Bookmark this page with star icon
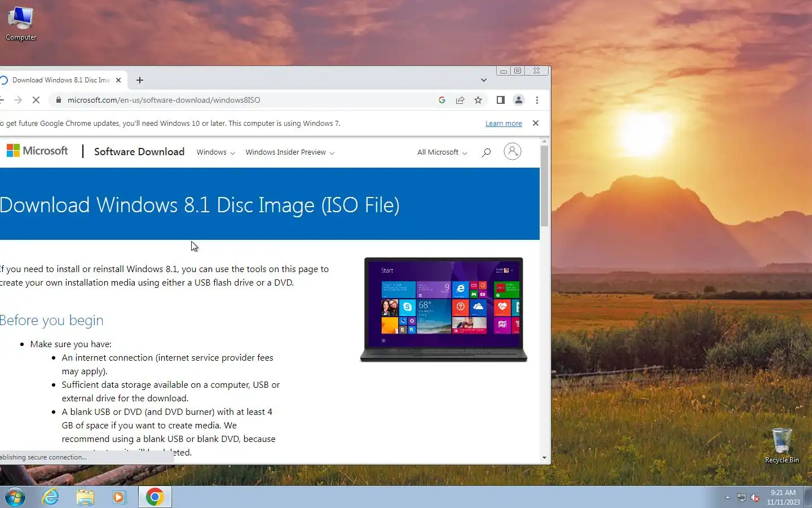The height and width of the screenshot is (508, 812). coord(478,100)
